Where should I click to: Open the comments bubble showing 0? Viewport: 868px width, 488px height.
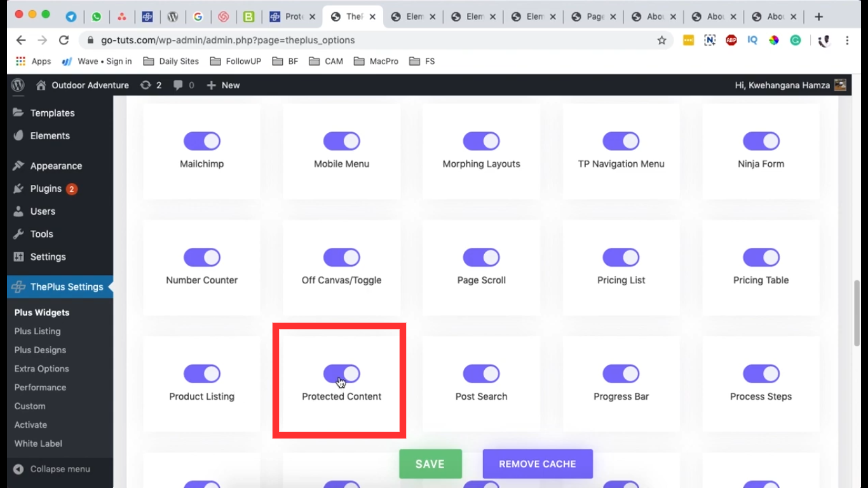(183, 85)
